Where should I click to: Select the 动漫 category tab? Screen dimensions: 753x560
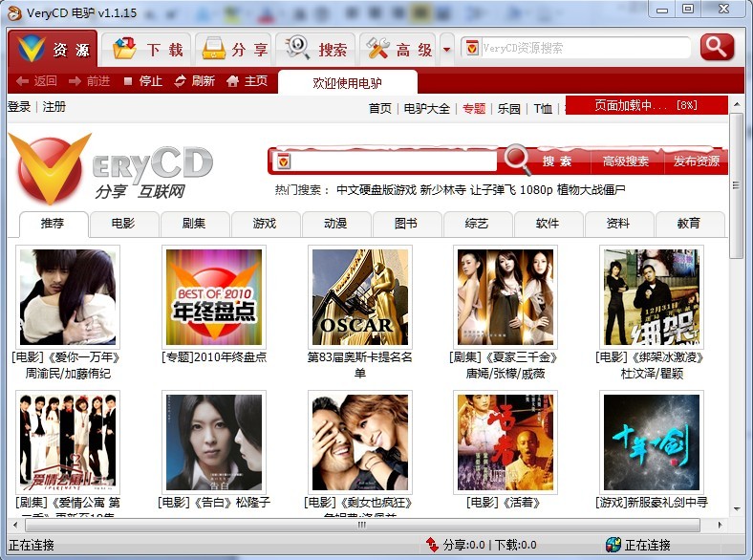pos(335,224)
